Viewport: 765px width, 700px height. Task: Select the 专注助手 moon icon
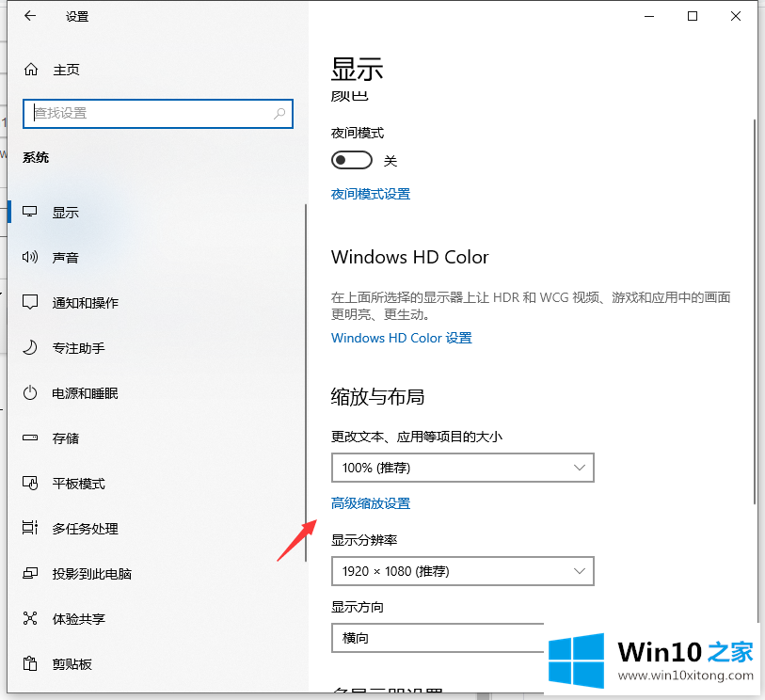pos(30,347)
